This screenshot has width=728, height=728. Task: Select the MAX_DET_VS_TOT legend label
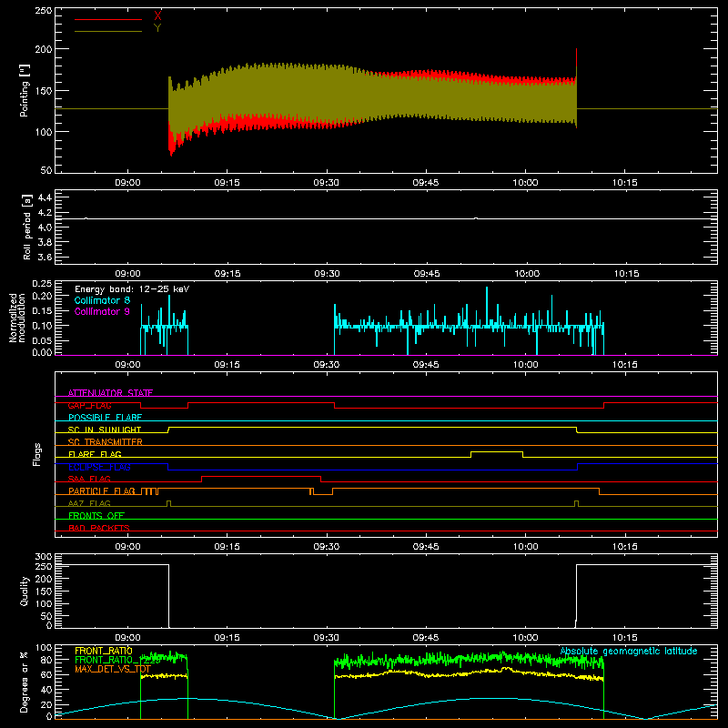[113, 669]
